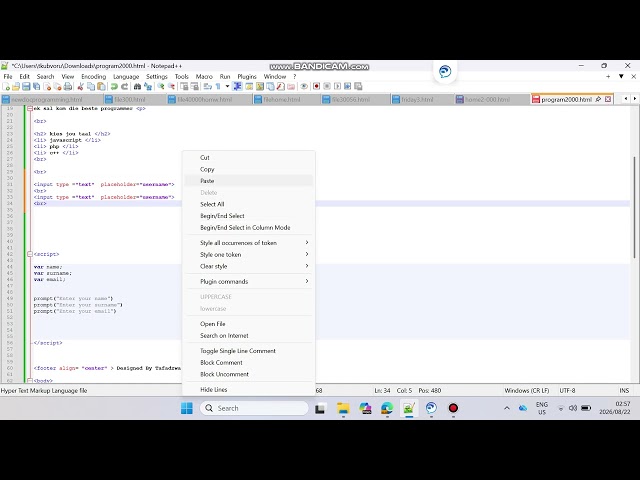The image size is (640, 480).
Task: Open the Document Map panel icon
Action: [x=259, y=87]
